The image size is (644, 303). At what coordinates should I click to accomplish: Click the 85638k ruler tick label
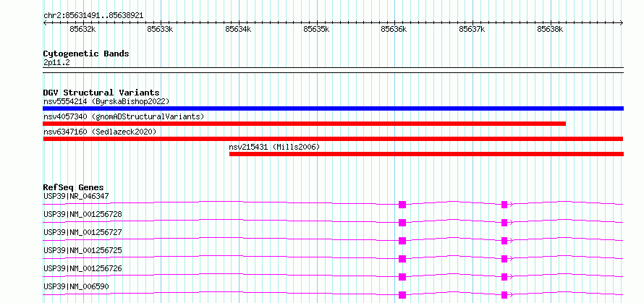550,29
